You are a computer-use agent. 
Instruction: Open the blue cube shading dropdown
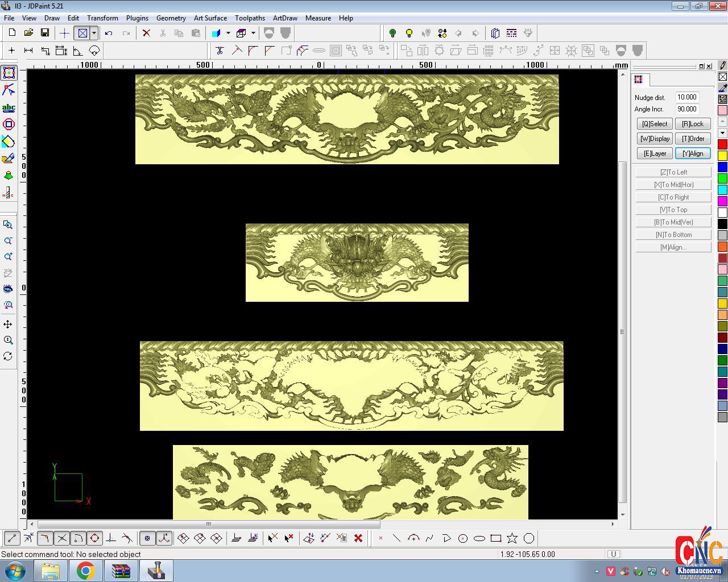(228, 33)
